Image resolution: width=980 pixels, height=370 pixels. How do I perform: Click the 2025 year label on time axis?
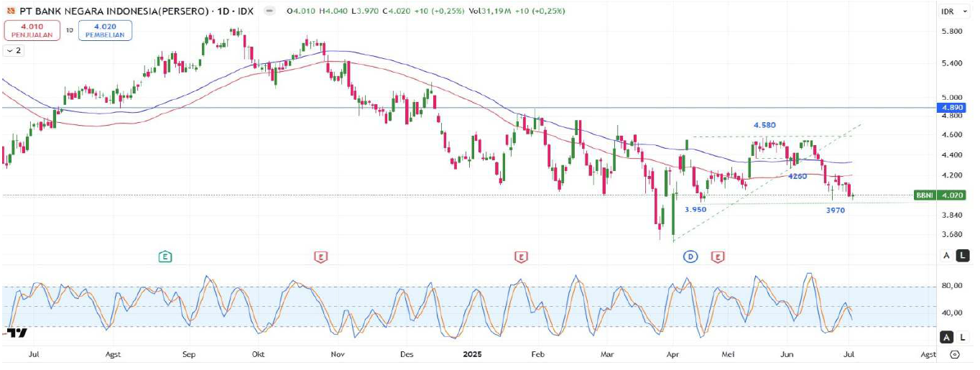point(473,354)
